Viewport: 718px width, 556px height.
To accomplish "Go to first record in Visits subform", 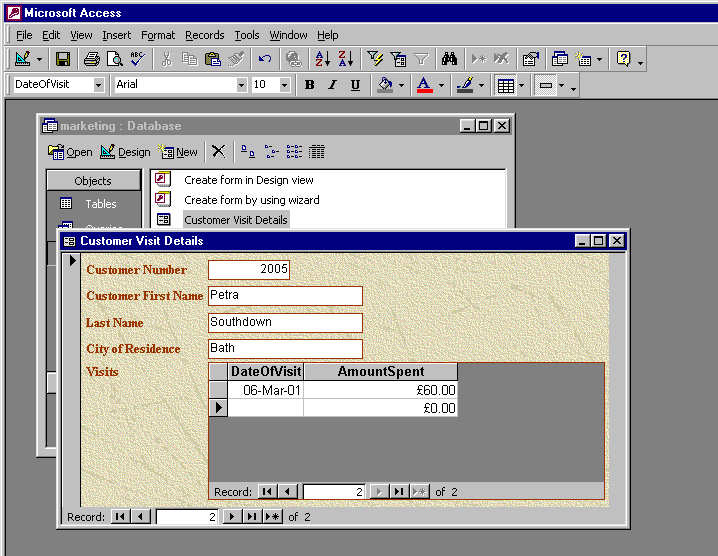I will coord(267,491).
